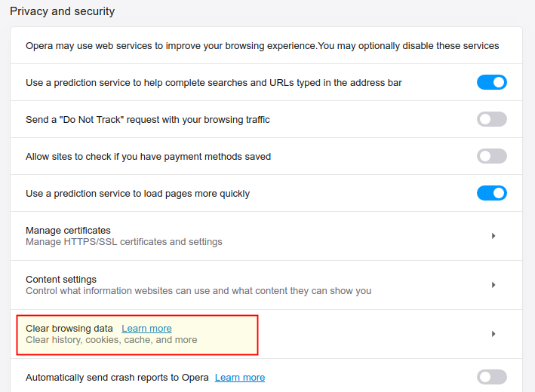Click the "Control what information websites can use" description
This screenshot has height=392, width=535.
tap(198, 291)
